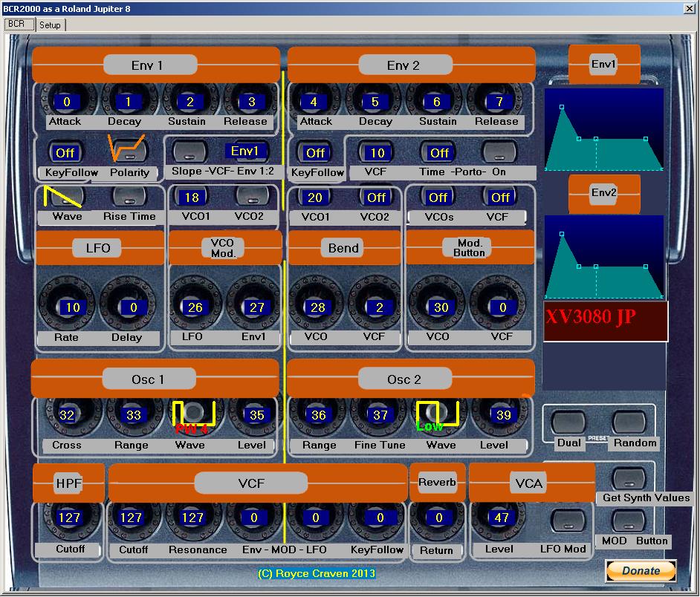Click the Env 1 Attack knob
700x597 pixels.
[x=66, y=102]
